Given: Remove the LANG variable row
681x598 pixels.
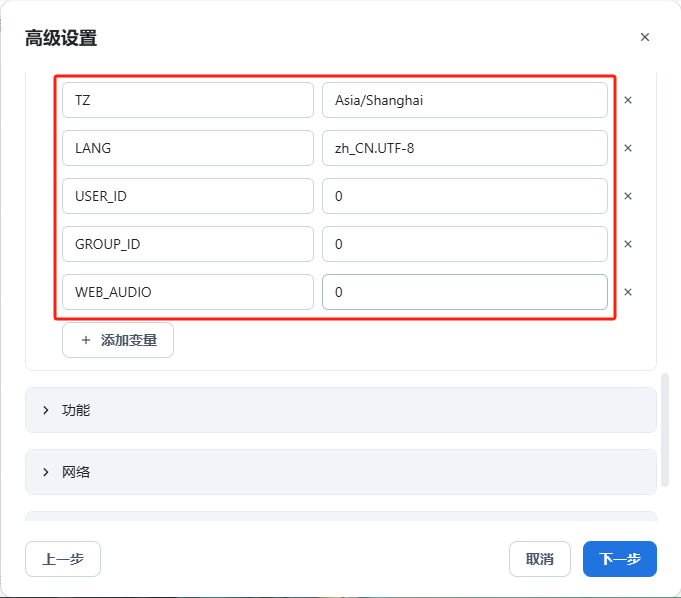Looking at the screenshot, I should pos(628,148).
